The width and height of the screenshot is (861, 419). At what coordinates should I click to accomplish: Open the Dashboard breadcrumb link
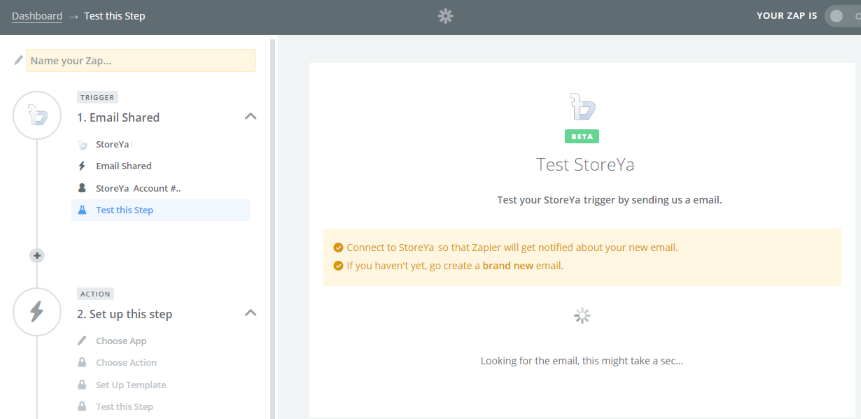coord(37,16)
